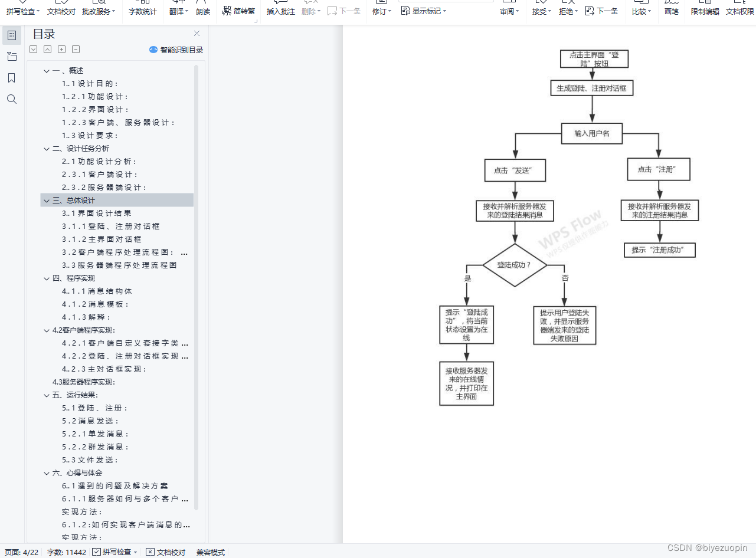Insert a comment with 插入批注
The width and height of the screenshot is (756, 558).
pyautogui.click(x=280, y=11)
